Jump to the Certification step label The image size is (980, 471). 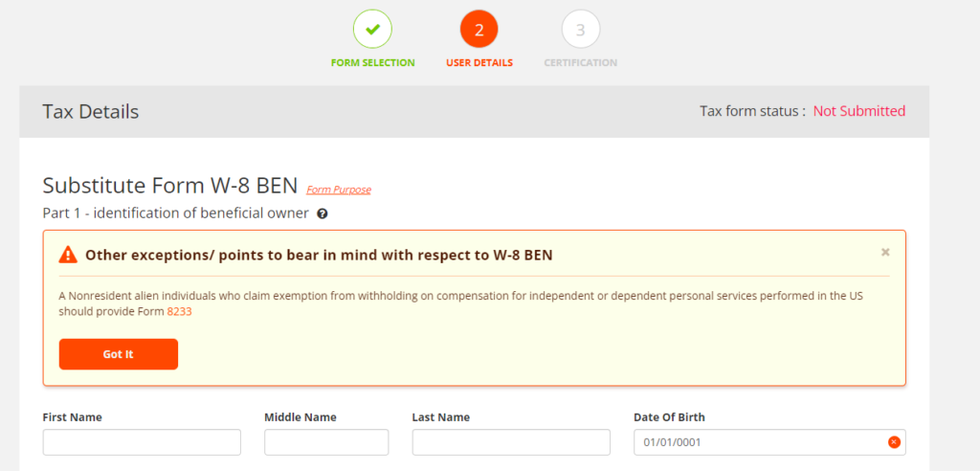click(581, 62)
